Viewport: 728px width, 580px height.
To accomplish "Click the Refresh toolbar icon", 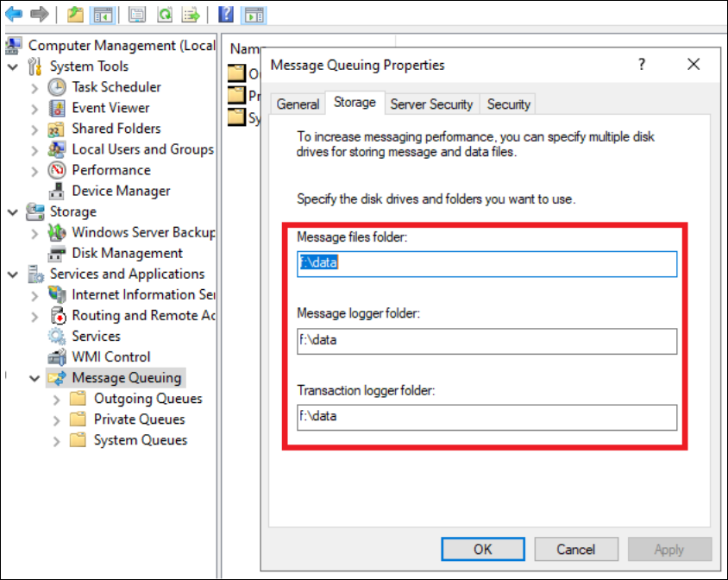I will [x=164, y=14].
